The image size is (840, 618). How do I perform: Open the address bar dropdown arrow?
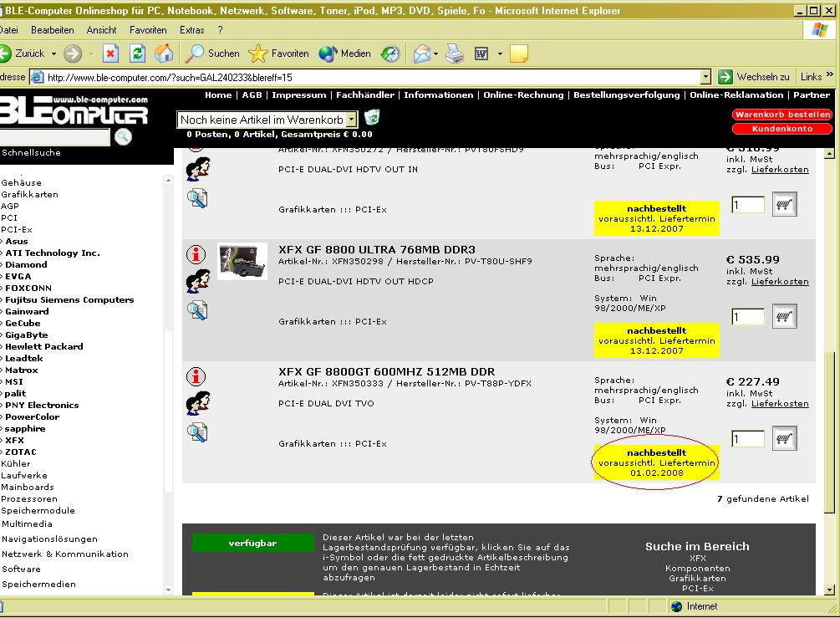(705, 77)
